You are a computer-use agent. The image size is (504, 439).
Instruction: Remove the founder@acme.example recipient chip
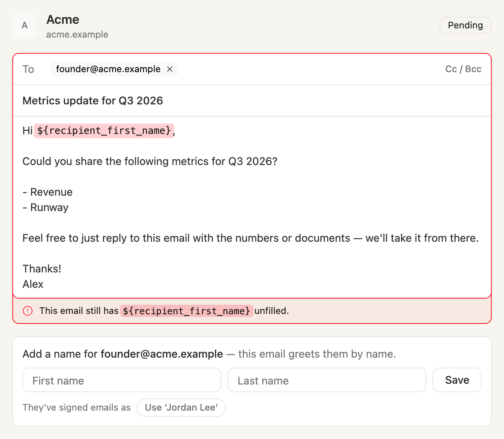coord(170,69)
